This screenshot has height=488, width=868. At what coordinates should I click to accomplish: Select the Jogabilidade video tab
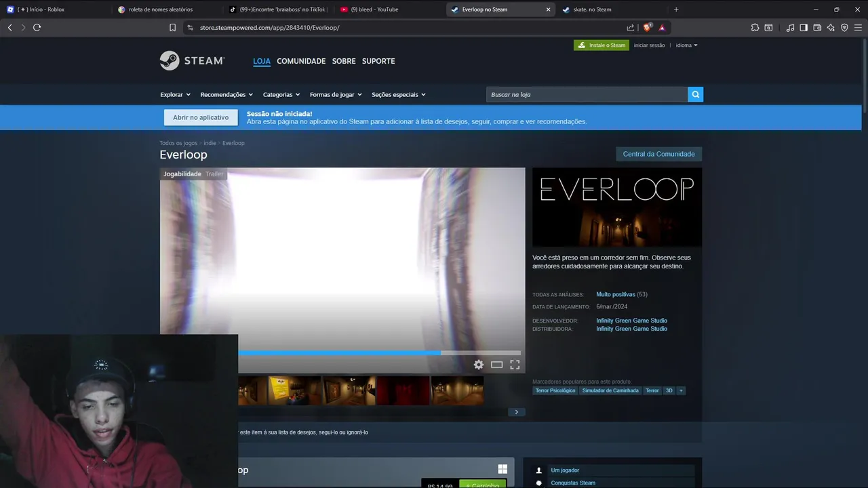(182, 174)
